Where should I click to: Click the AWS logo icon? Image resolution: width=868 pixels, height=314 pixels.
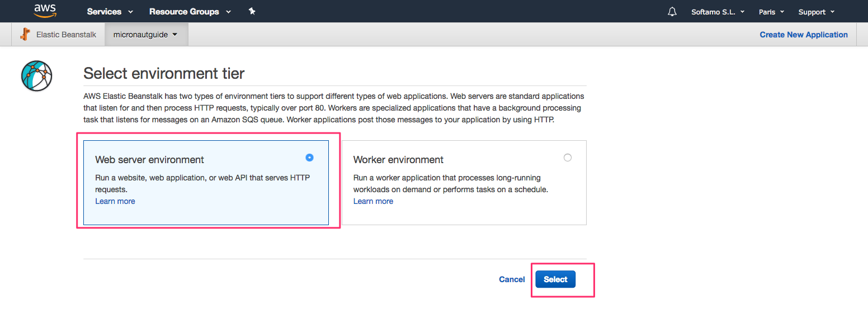(45, 11)
